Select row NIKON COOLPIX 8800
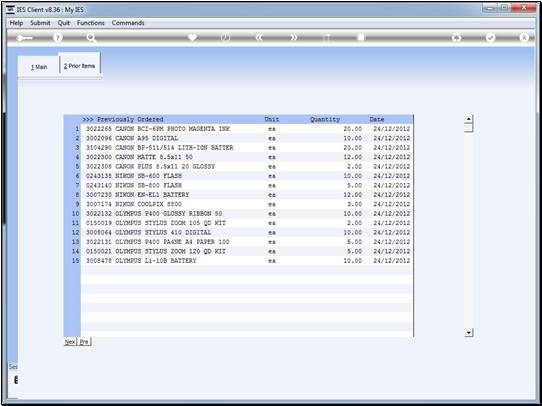Viewport: 542px width, 406px height. click(247, 204)
